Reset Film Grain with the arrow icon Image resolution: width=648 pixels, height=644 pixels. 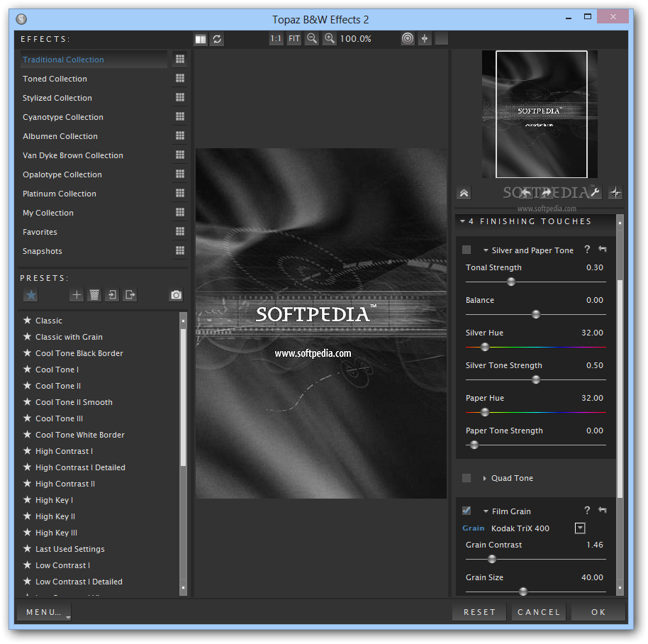pos(603,511)
